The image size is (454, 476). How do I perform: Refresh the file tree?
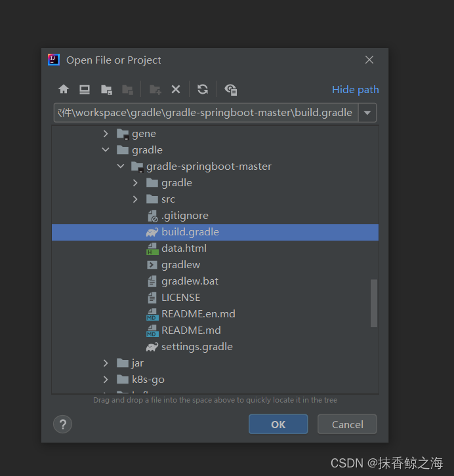[203, 89]
